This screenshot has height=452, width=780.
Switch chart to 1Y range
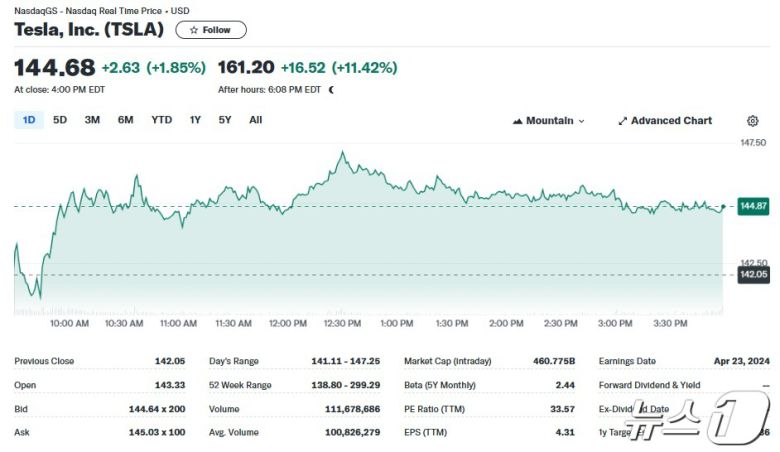(x=195, y=120)
